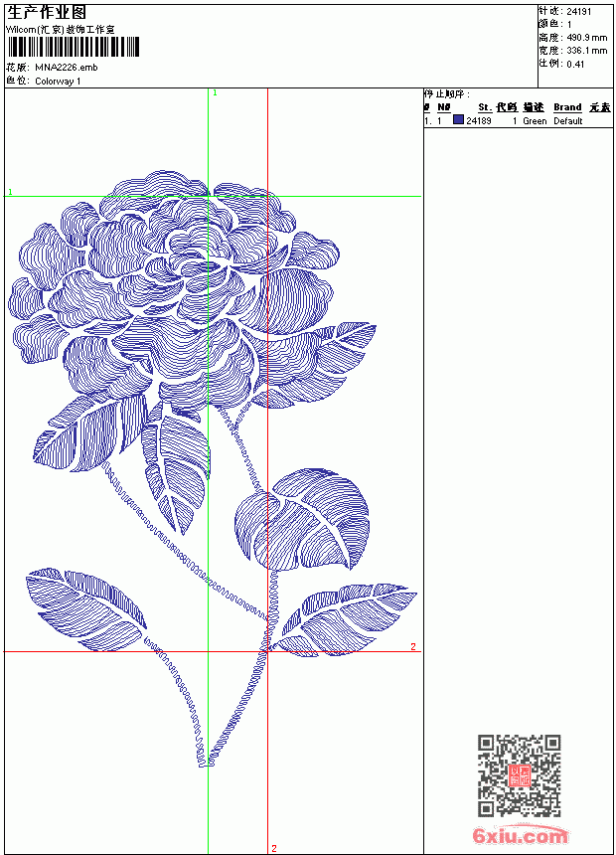Click stitch count 24189 in table

[x=479, y=121]
